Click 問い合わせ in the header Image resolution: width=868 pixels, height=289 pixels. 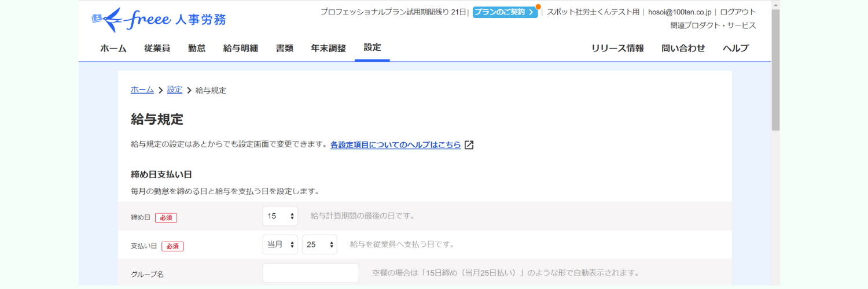683,49
